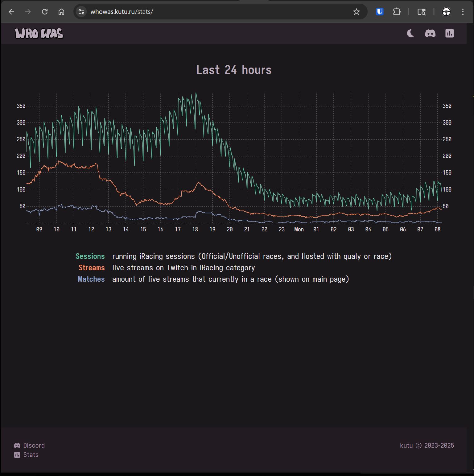Open the browser three-dot menu
This screenshot has width=474, height=476.
[x=462, y=12]
